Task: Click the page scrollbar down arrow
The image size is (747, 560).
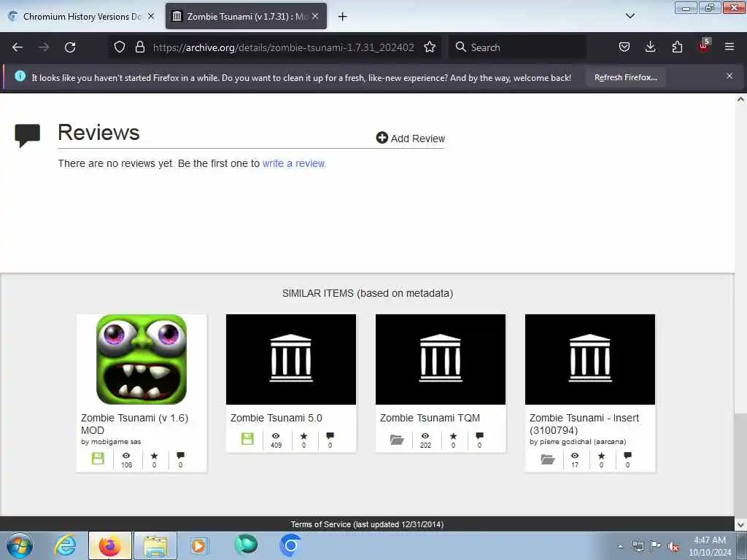Action: point(740,524)
